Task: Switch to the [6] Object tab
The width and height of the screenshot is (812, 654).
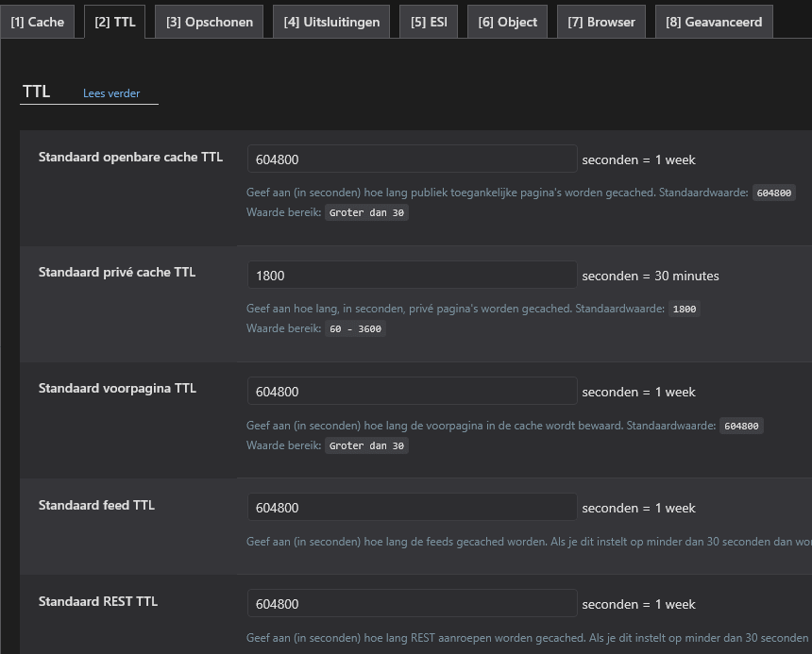Action: point(508,22)
